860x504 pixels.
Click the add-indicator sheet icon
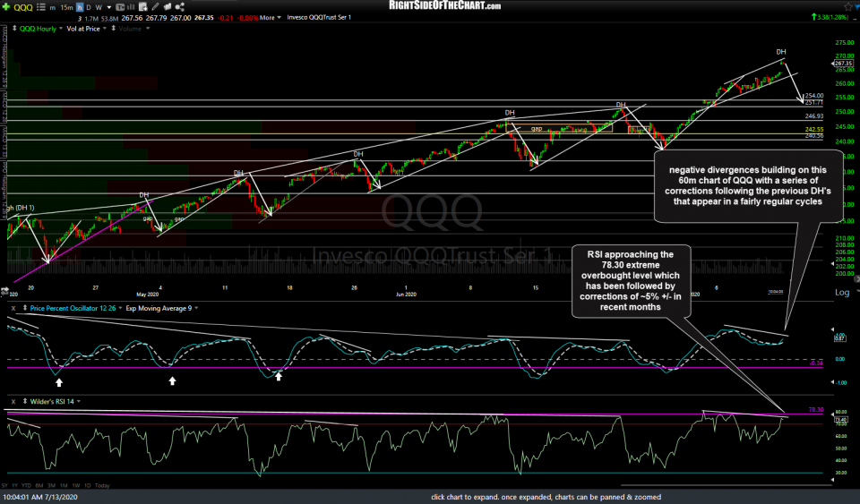(x=143, y=7)
